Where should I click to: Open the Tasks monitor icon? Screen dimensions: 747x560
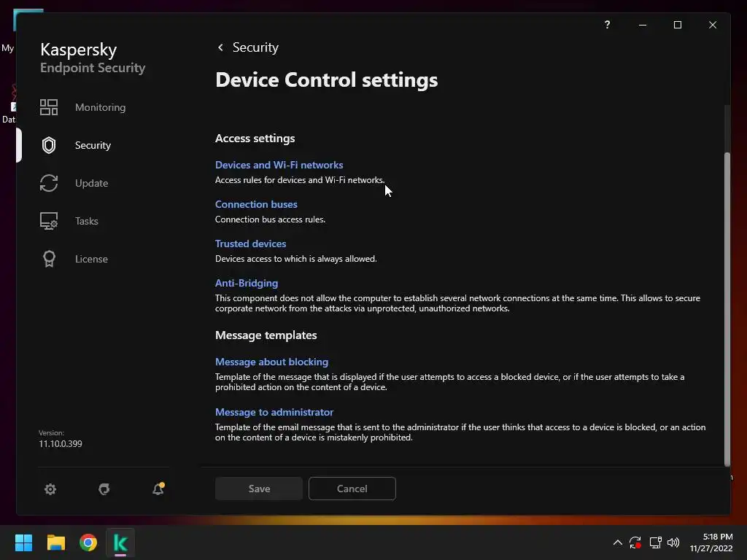[x=49, y=221]
